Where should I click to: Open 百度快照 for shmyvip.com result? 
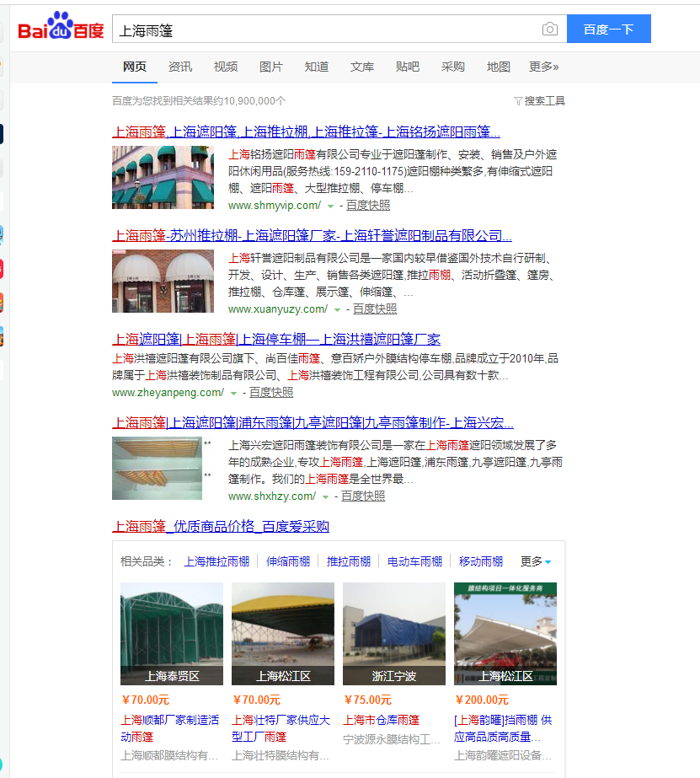point(368,206)
